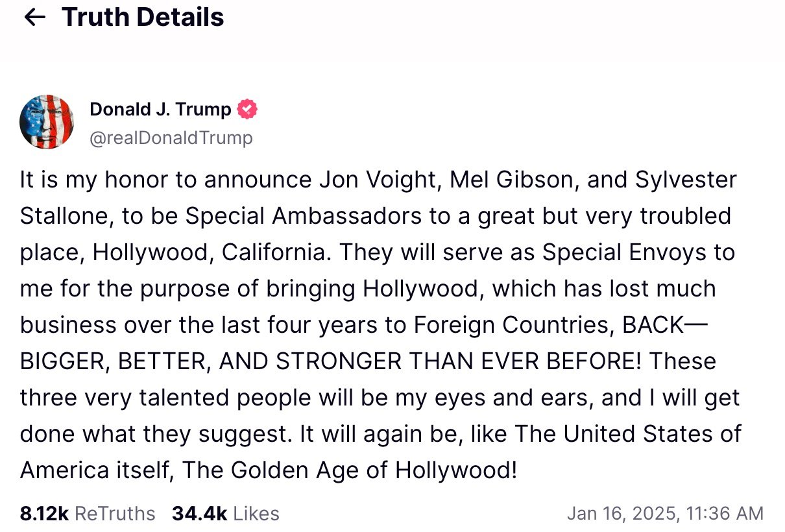The image size is (785, 532).
Task: Click the phrase Foreign Countries in post
Action: 513,325
